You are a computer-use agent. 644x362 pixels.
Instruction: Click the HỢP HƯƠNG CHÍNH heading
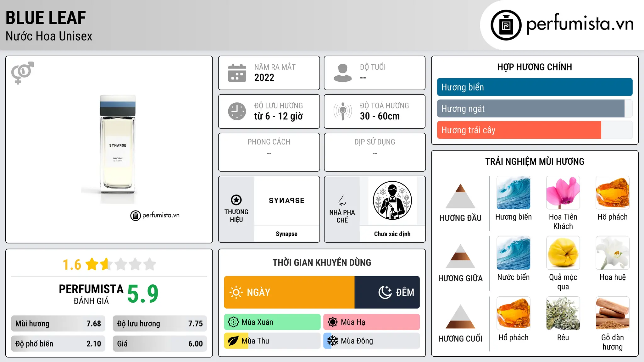click(x=535, y=67)
